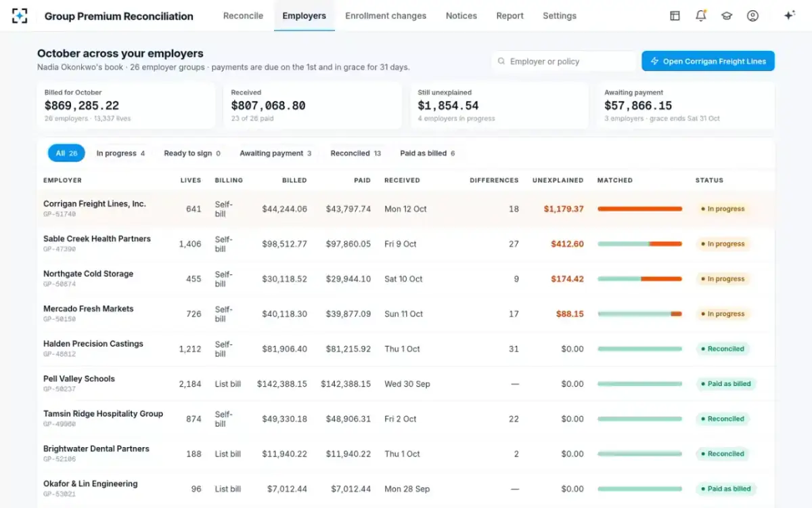Sort by the Status column header
The image size is (812, 508).
(x=709, y=180)
